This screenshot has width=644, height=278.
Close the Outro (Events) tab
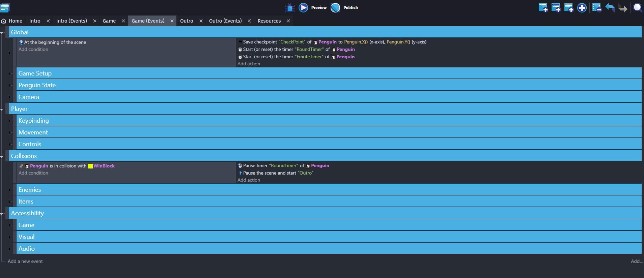(x=249, y=21)
